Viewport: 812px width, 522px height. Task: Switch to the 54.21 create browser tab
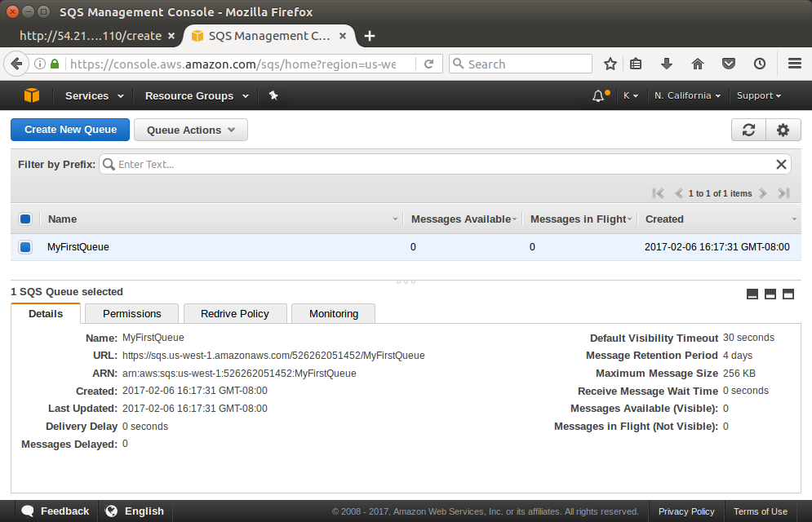click(x=91, y=36)
